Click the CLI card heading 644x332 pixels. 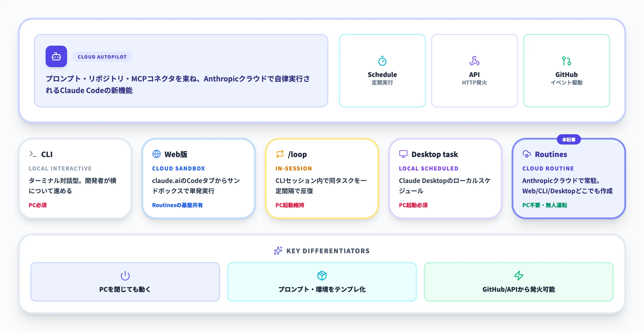coord(47,154)
